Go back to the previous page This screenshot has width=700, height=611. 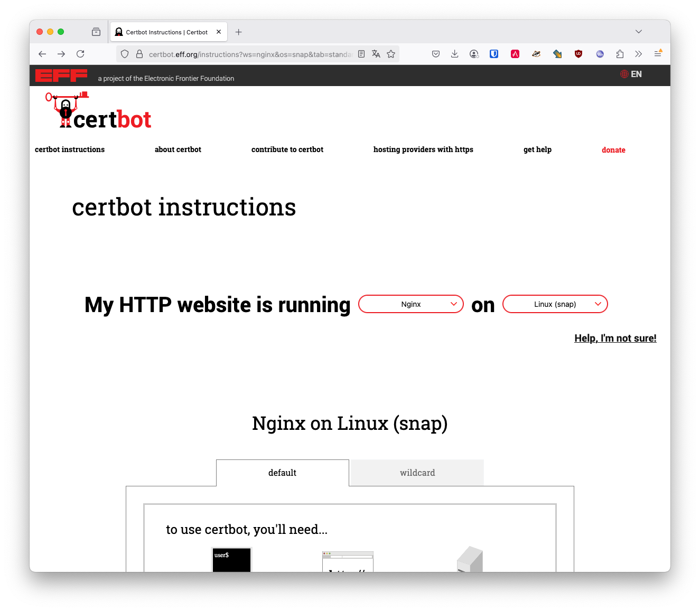[42, 54]
